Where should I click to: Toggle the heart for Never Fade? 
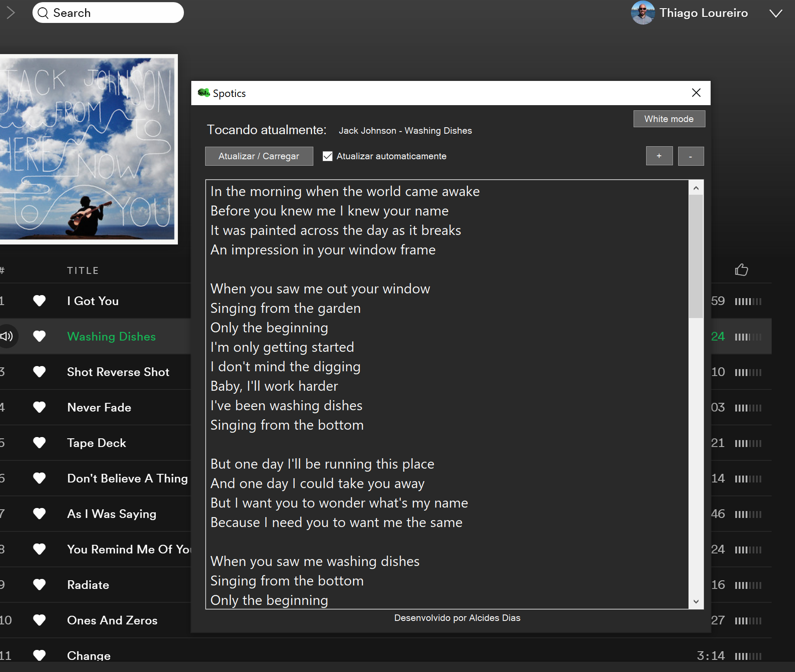coord(39,407)
